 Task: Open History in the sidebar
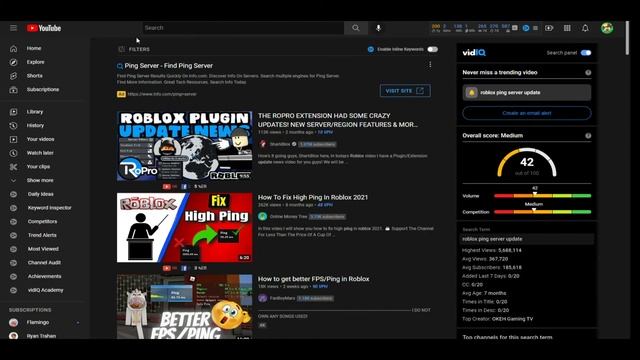[35, 125]
